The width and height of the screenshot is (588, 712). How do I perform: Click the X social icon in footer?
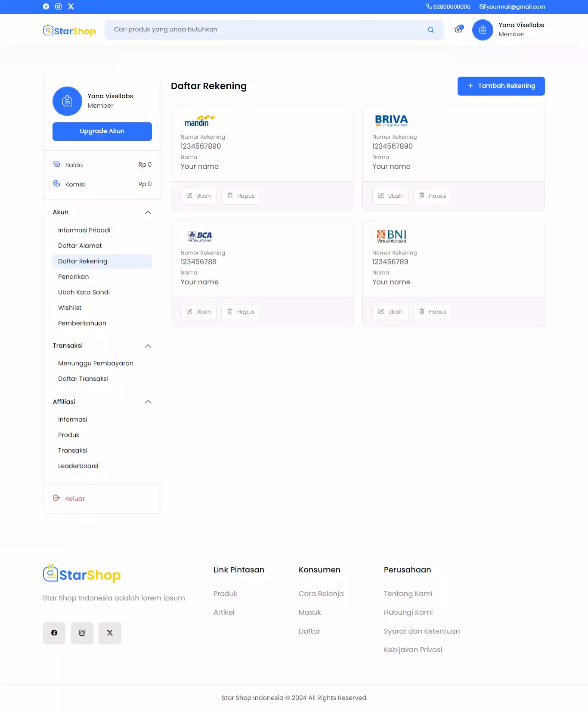pyautogui.click(x=110, y=633)
